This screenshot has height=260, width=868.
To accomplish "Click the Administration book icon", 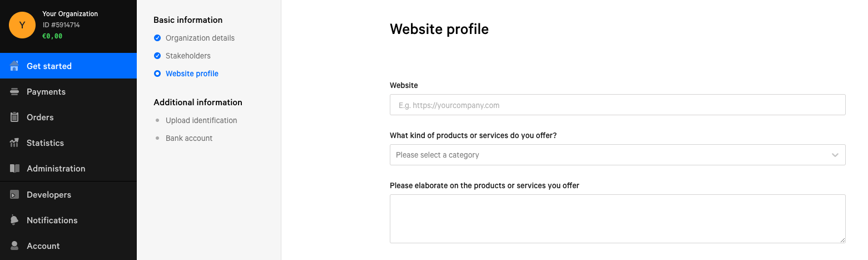I will coord(14,168).
